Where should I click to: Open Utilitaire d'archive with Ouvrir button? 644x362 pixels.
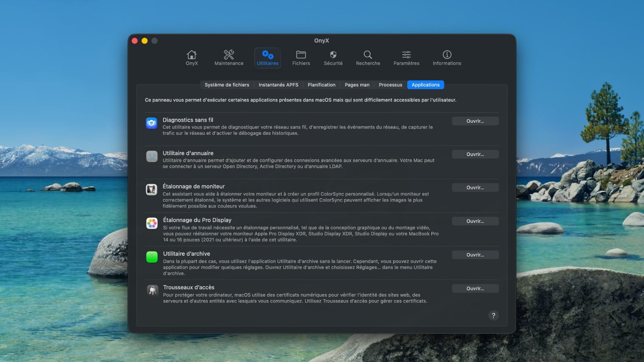(x=475, y=255)
